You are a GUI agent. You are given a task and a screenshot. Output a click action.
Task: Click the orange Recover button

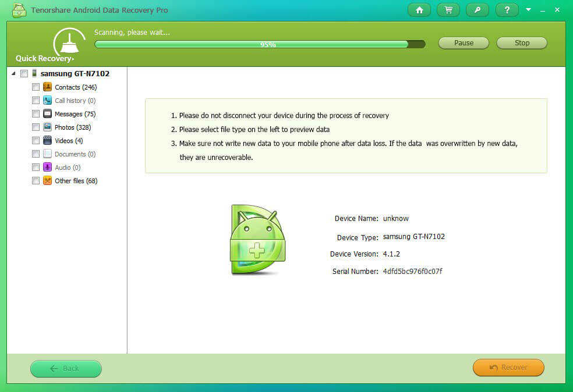[x=508, y=368]
